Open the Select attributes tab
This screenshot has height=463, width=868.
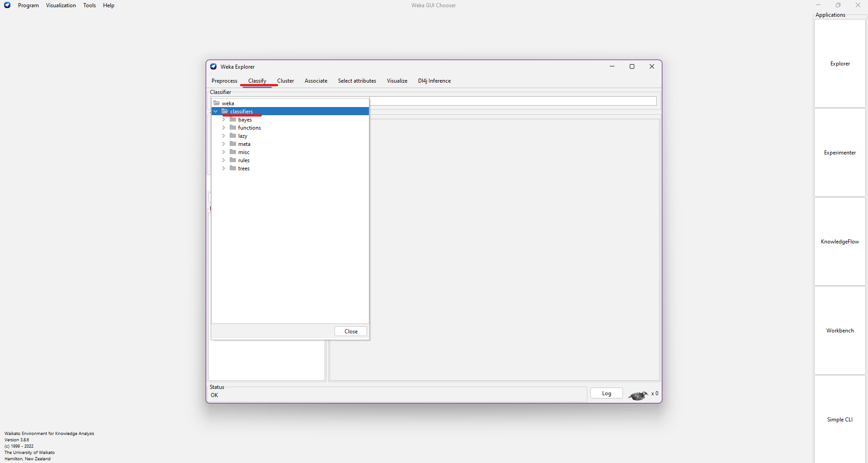click(x=357, y=81)
